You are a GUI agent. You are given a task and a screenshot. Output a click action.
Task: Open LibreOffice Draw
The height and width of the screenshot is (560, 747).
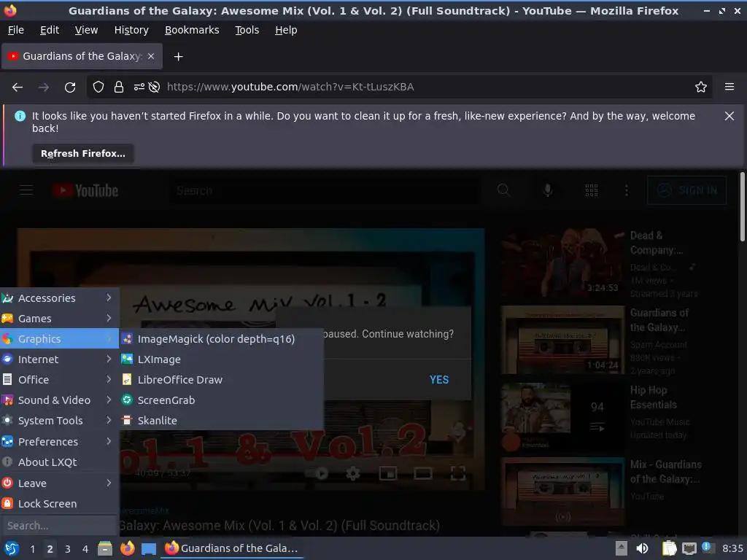222,379
